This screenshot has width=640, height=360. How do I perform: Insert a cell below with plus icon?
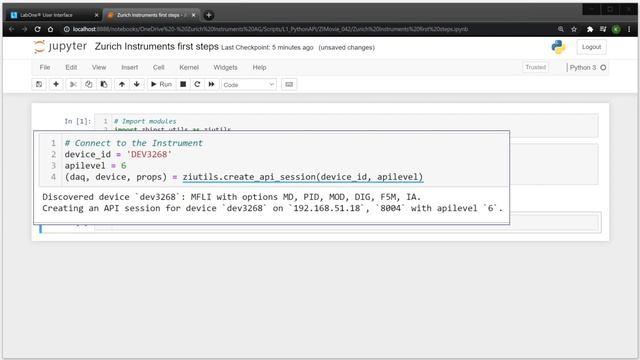coord(56,84)
